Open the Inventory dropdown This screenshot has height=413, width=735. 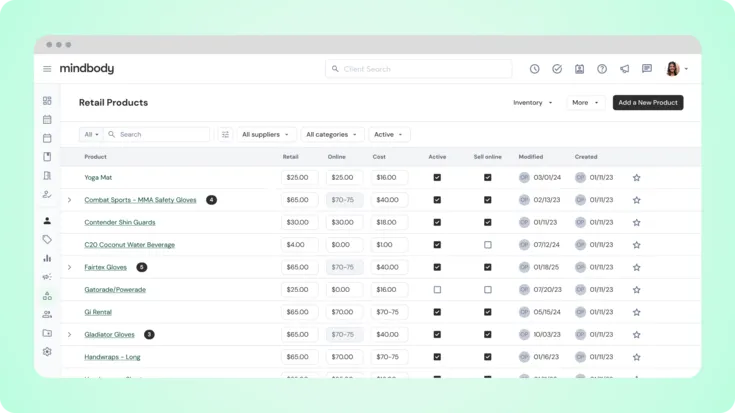tap(532, 103)
